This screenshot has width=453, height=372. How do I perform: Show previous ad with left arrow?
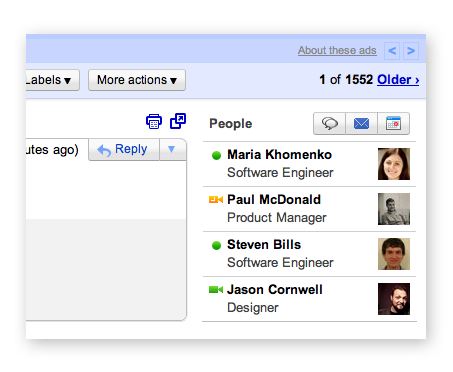(x=392, y=51)
